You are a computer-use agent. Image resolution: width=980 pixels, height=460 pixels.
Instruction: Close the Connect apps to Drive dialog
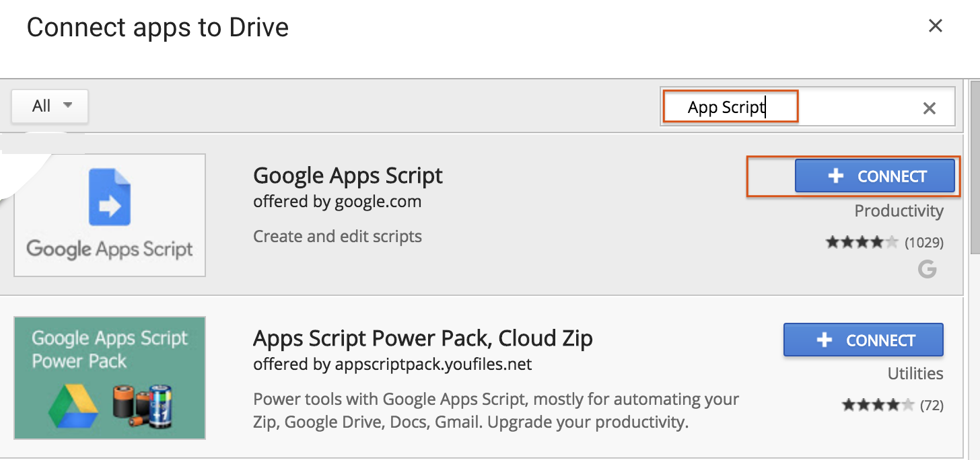pyautogui.click(x=935, y=26)
